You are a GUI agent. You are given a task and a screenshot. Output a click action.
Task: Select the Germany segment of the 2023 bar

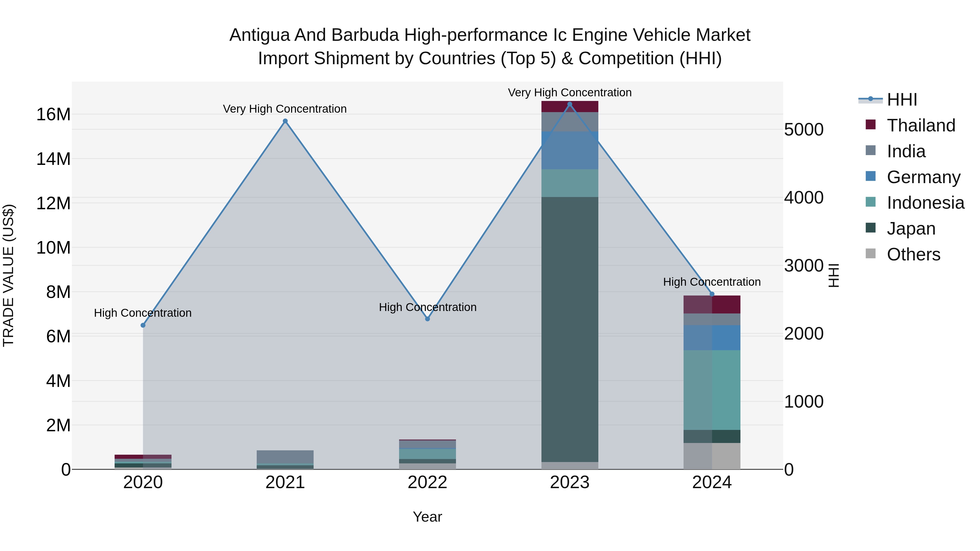pos(570,150)
